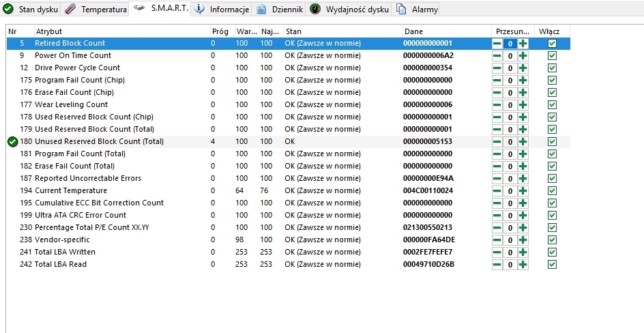Image resolution: width=644 pixels, height=333 pixels.
Task: Open the Alarmy tab
Action: [416, 9]
